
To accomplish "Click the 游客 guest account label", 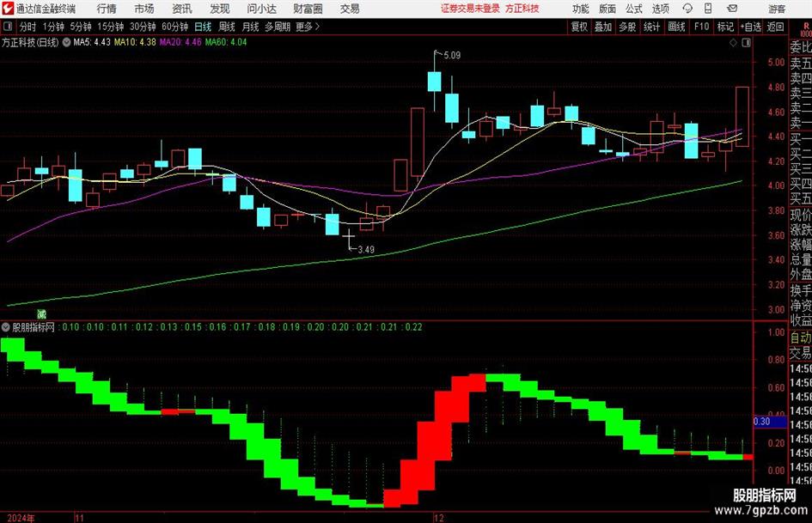I will point(777,9).
